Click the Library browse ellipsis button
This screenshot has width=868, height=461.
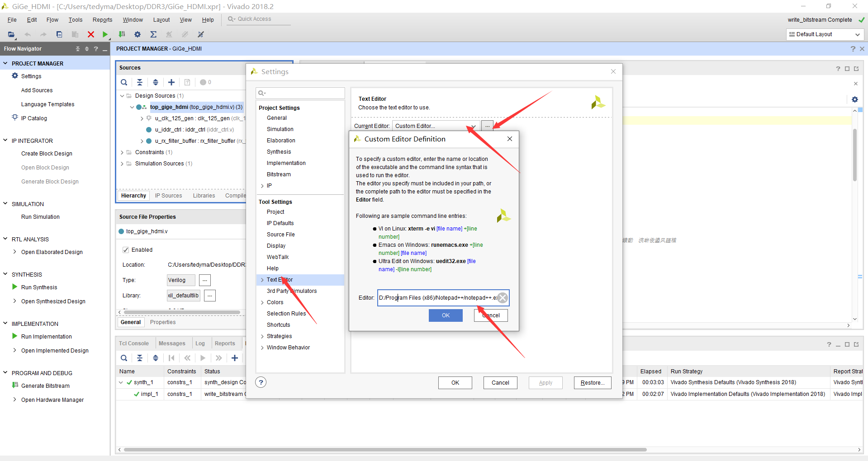(x=210, y=296)
